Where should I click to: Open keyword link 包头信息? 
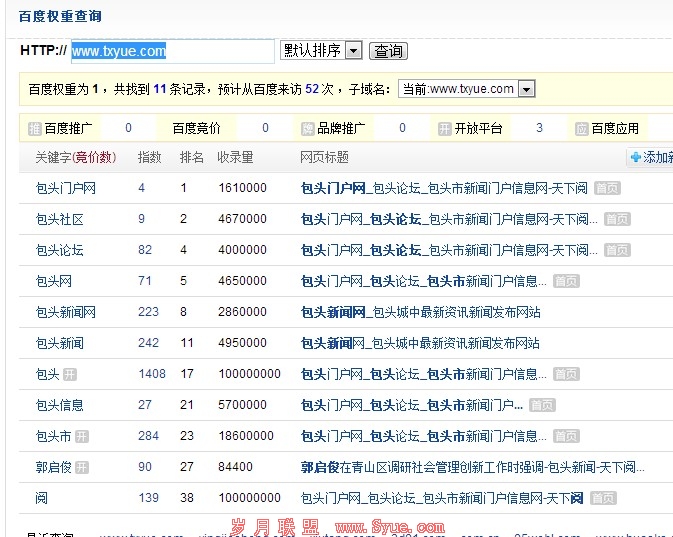[x=60, y=405]
